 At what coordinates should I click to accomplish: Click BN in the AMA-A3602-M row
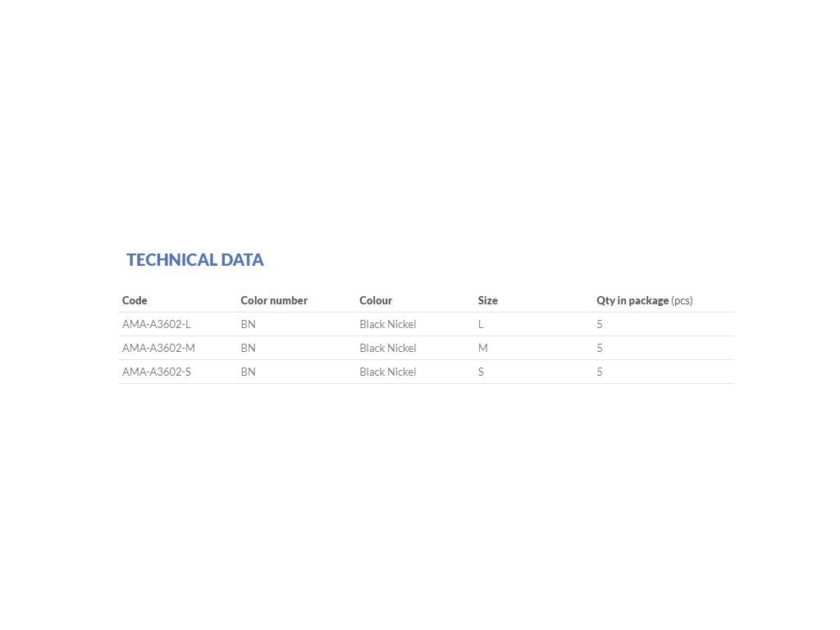point(248,348)
